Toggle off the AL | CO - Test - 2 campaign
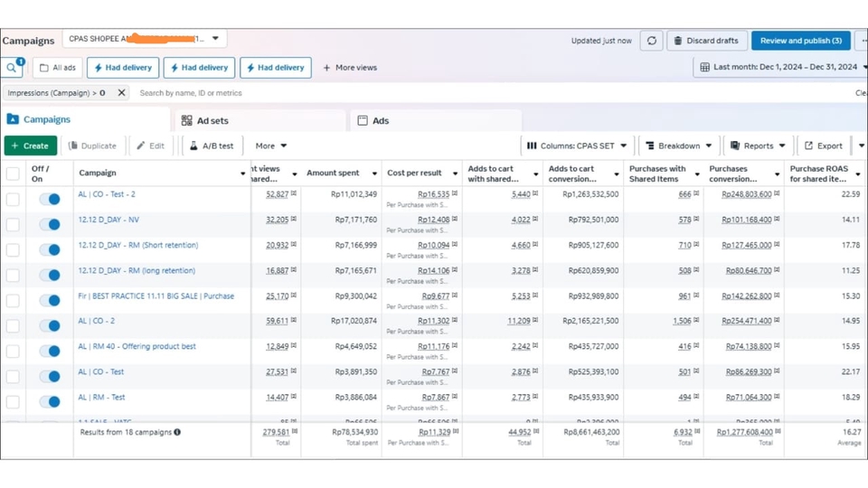This screenshot has height=488, width=868. [51, 199]
